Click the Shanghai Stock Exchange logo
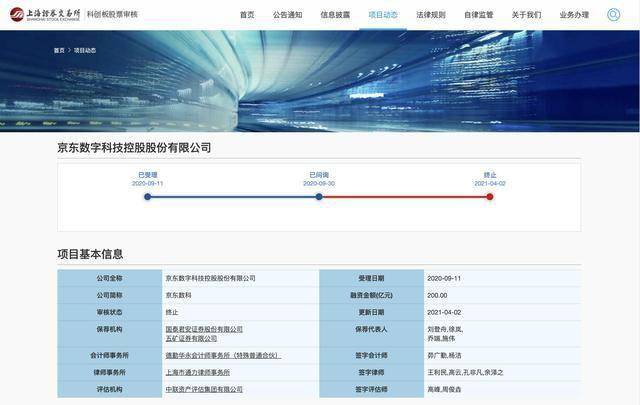Viewport: 640px width, 405px height. [x=45, y=14]
